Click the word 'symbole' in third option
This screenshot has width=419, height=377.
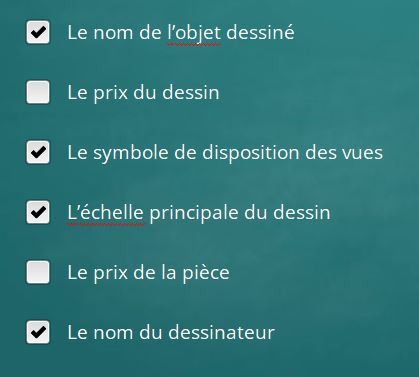click(x=131, y=153)
